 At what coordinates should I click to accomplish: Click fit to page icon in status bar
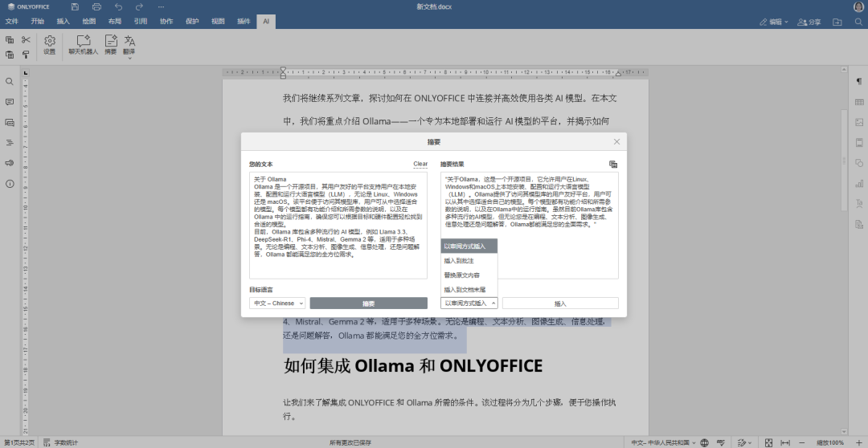click(x=768, y=442)
